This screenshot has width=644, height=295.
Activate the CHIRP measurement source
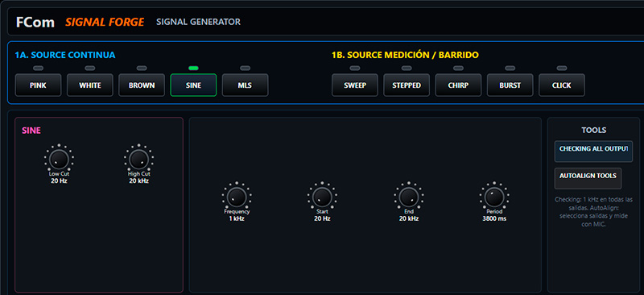[458, 85]
